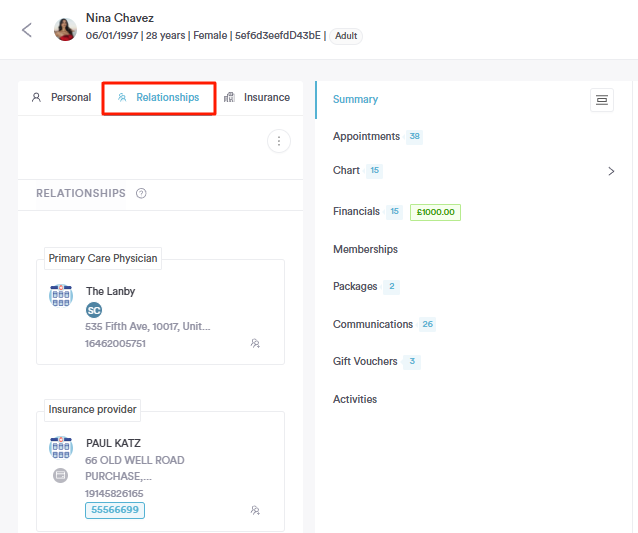Open Nina Chavez's profile photo
The height and width of the screenshot is (533, 638).
pos(65,29)
